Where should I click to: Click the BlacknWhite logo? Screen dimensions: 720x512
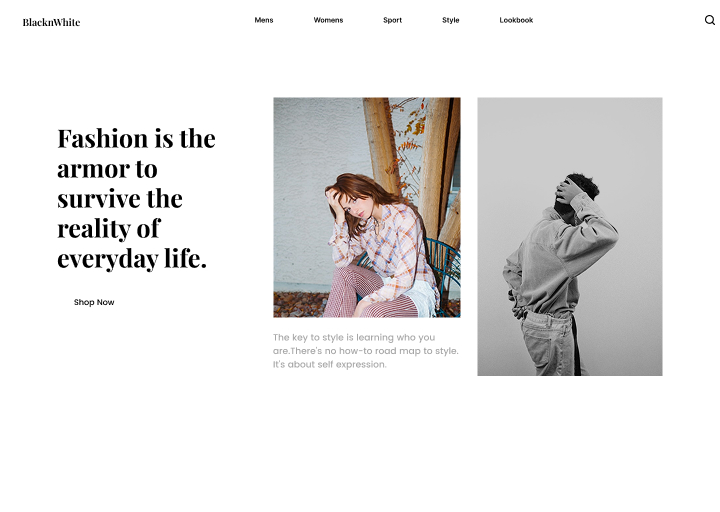(x=51, y=22)
